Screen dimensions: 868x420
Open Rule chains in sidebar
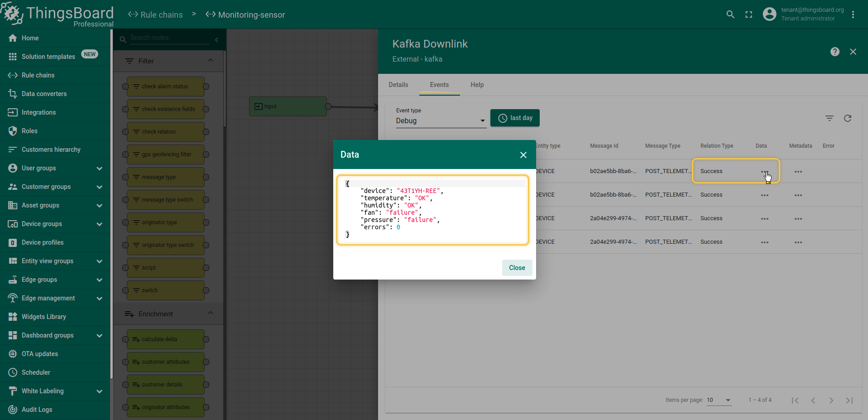point(38,75)
